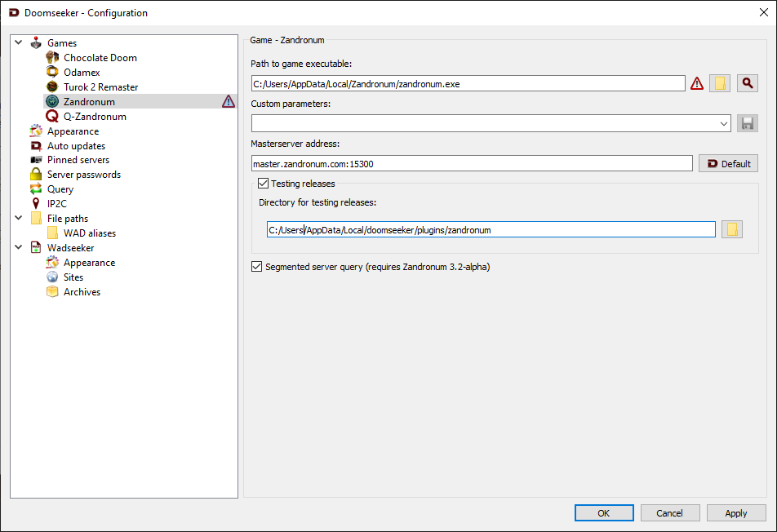Go to Auto updates settings
The height and width of the screenshot is (532, 777).
(77, 145)
